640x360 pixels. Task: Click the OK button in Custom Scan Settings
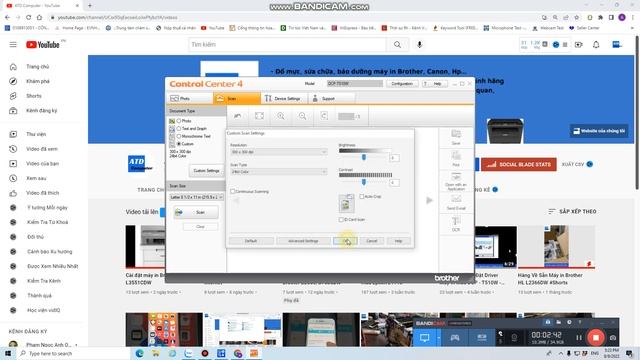(x=345, y=241)
